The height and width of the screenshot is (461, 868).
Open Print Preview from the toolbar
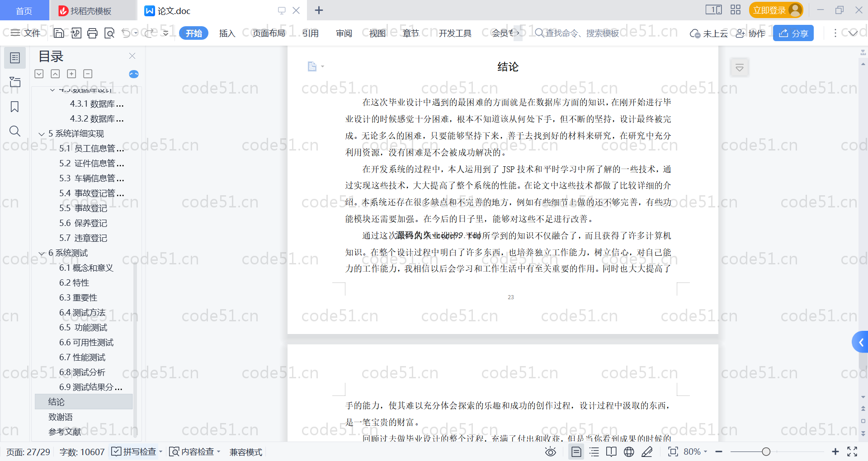pyautogui.click(x=109, y=33)
